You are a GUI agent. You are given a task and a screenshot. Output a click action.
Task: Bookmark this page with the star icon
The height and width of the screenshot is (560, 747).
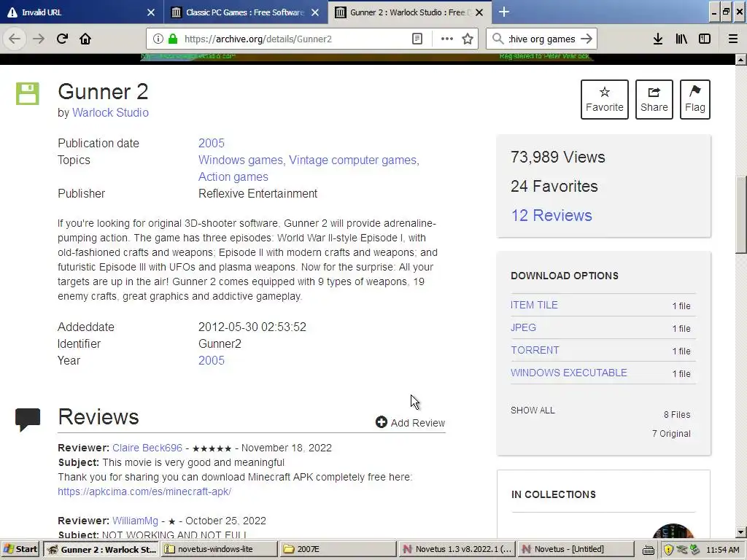click(x=468, y=39)
